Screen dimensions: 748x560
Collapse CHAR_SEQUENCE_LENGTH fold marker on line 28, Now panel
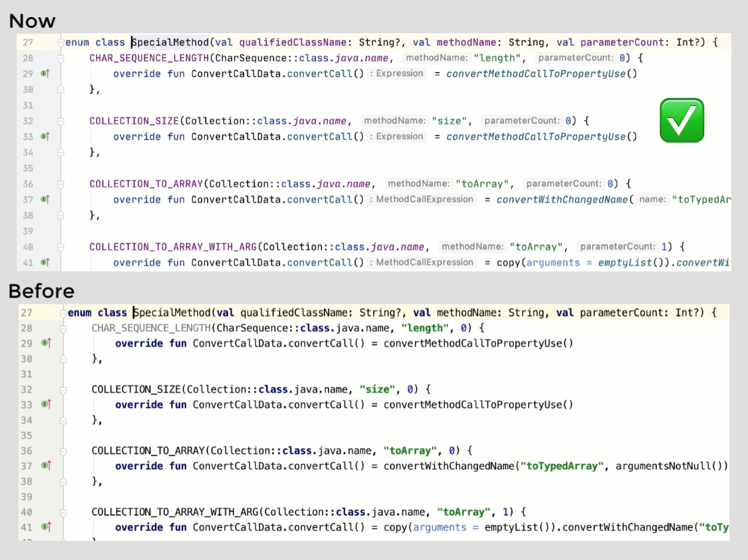coord(60,59)
